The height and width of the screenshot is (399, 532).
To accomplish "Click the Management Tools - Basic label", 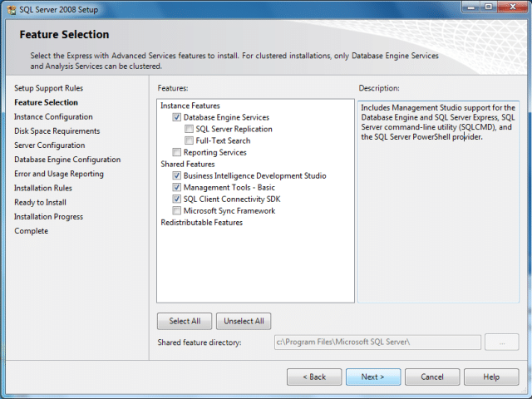I will point(229,187).
